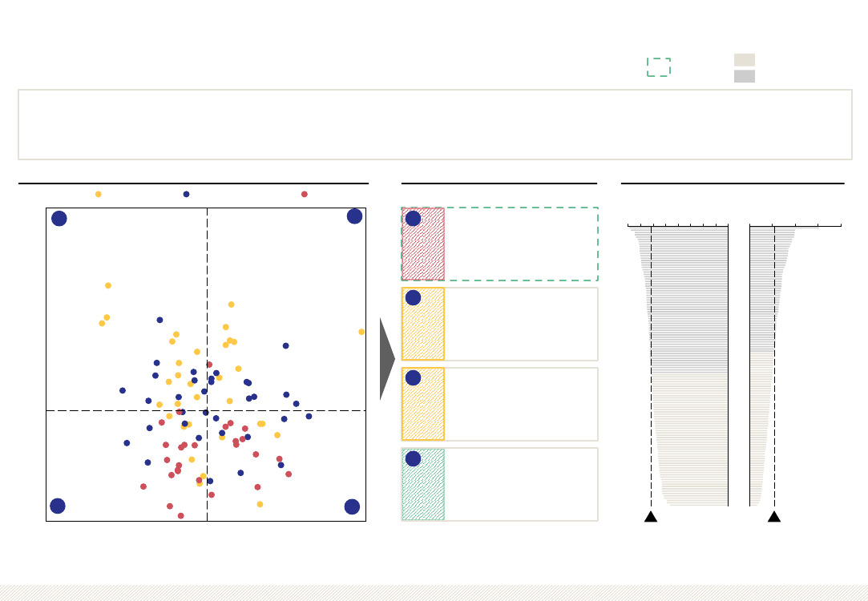The height and width of the screenshot is (601, 868).
Task: Click the large blue circle in scatter plot's top-right corner
Action: (x=355, y=216)
